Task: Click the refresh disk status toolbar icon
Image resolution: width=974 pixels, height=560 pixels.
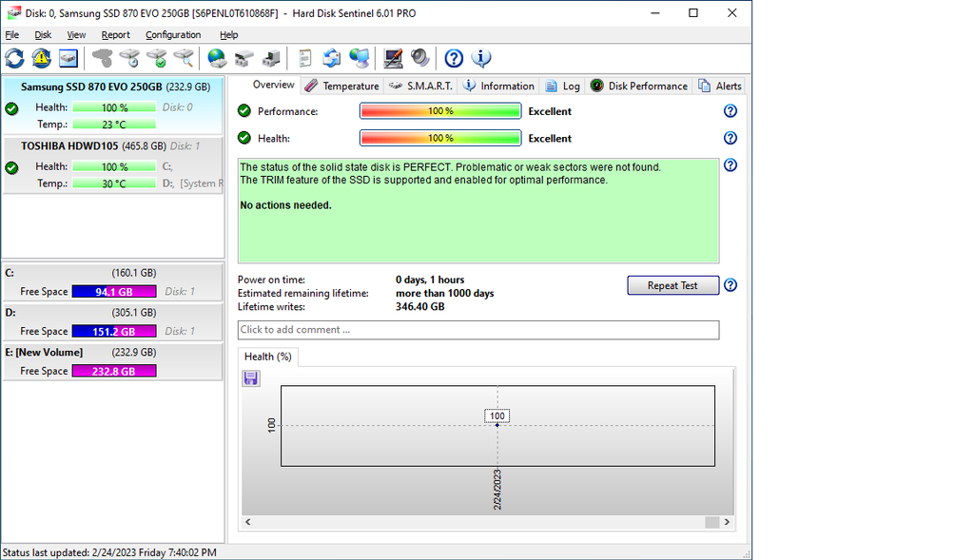Action: coord(15,59)
